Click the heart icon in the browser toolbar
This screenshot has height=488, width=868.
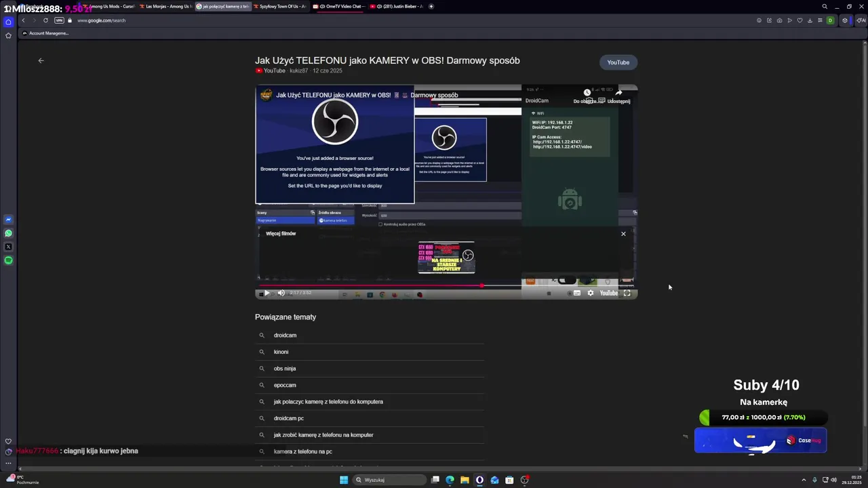tap(800, 20)
